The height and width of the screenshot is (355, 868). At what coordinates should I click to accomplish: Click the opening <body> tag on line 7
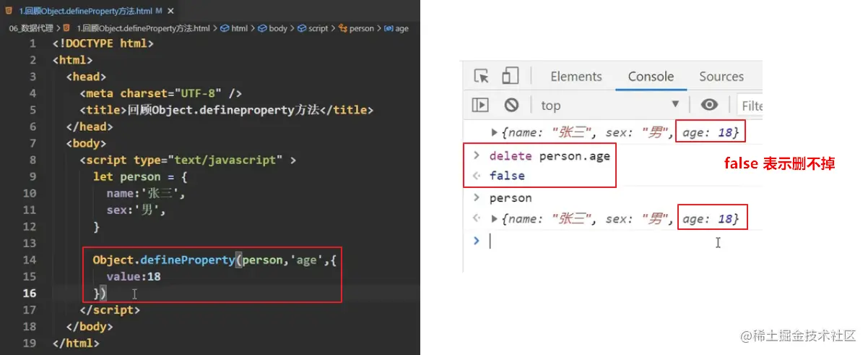coord(86,143)
